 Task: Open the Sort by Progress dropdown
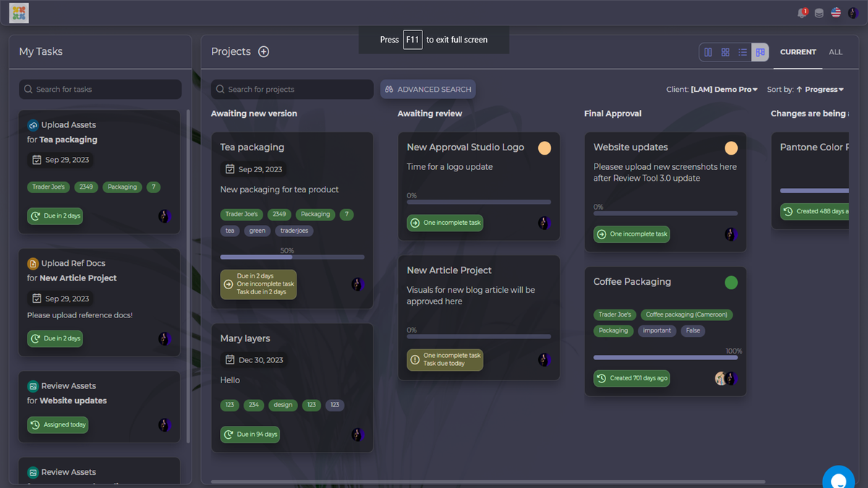[807, 89]
